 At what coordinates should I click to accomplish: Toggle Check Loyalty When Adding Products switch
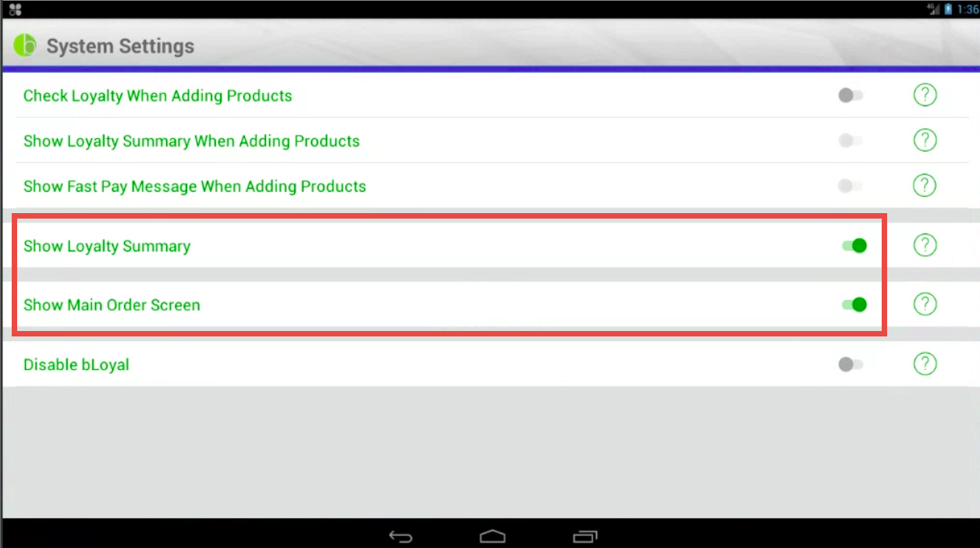point(850,95)
